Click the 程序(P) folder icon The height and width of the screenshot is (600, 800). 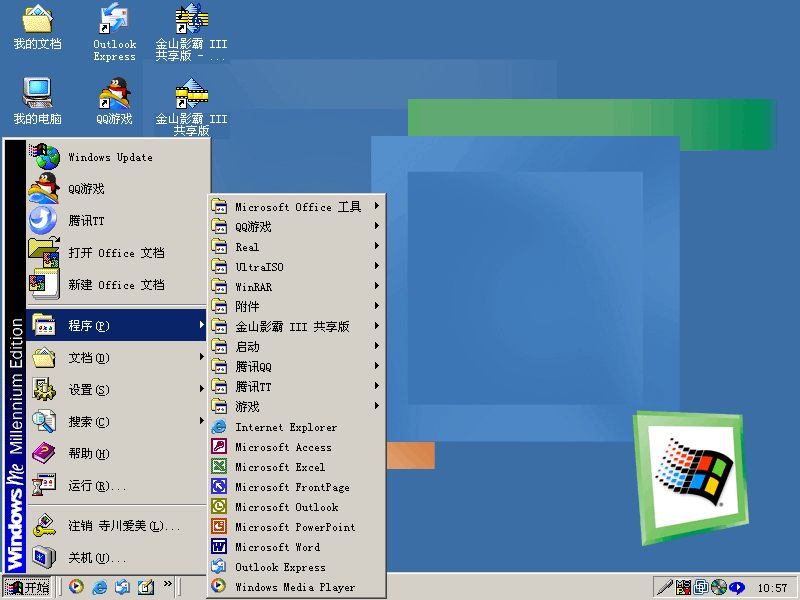(x=43, y=325)
